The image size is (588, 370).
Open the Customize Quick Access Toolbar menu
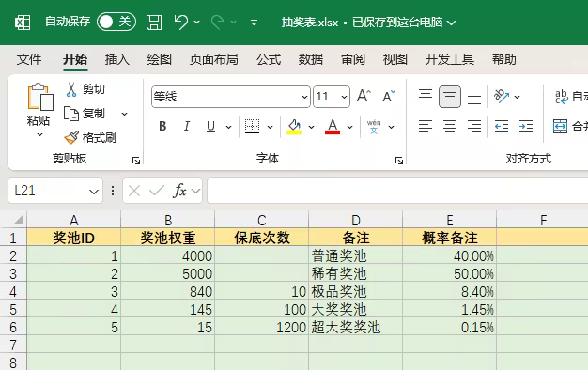coord(254,23)
